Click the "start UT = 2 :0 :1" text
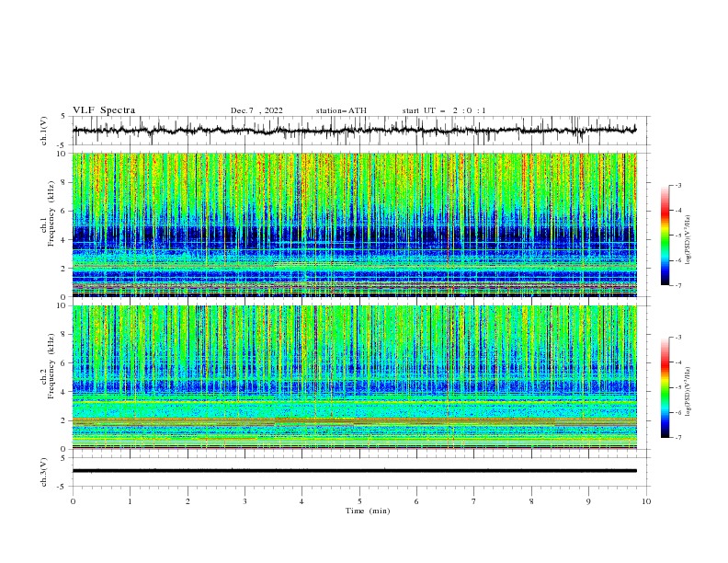 pos(444,110)
